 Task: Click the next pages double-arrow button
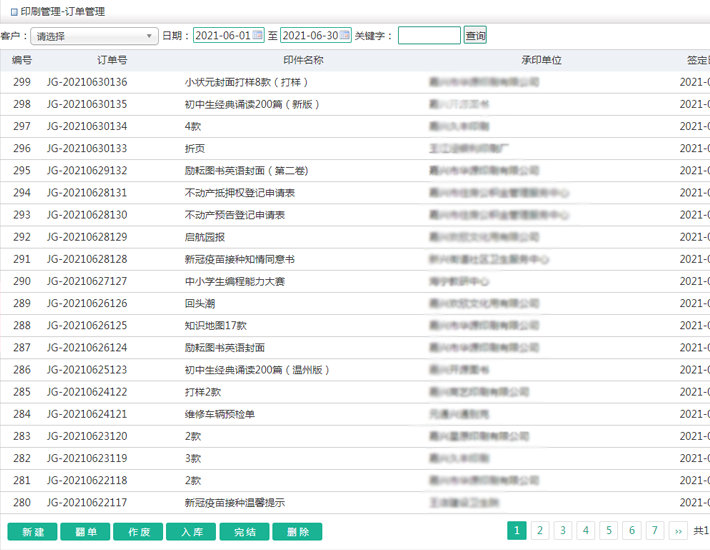pyautogui.click(x=678, y=531)
